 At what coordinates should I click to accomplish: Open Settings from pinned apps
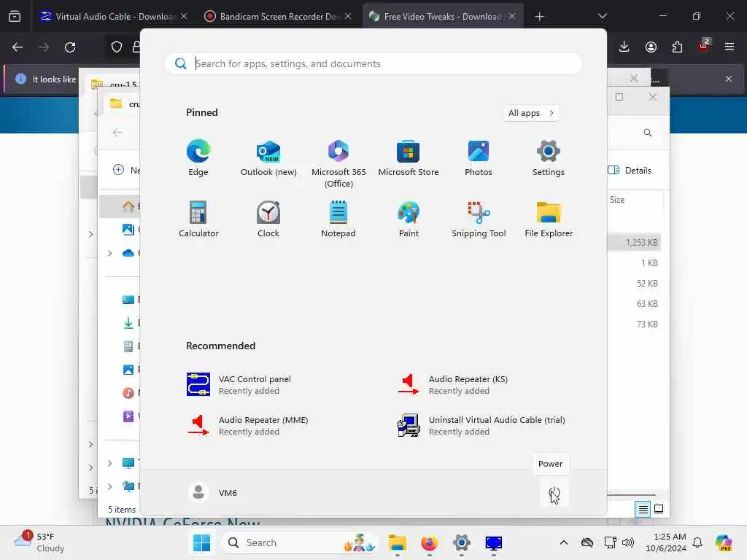pos(549,157)
